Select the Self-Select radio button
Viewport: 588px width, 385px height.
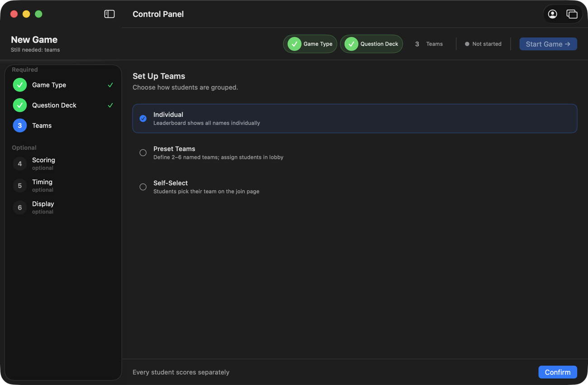coord(143,187)
